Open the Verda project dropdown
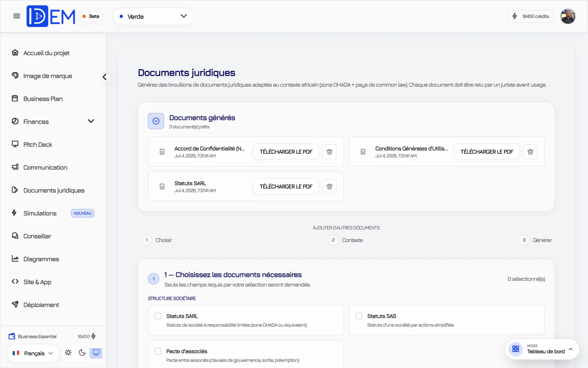The height and width of the screenshot is (368, 588). click(154, 16)
